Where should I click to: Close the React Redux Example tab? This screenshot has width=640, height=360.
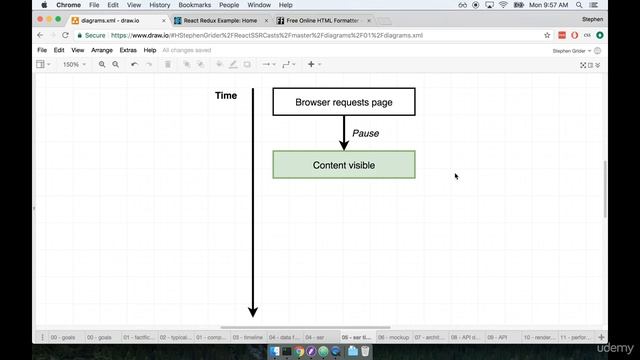(267, 20)
